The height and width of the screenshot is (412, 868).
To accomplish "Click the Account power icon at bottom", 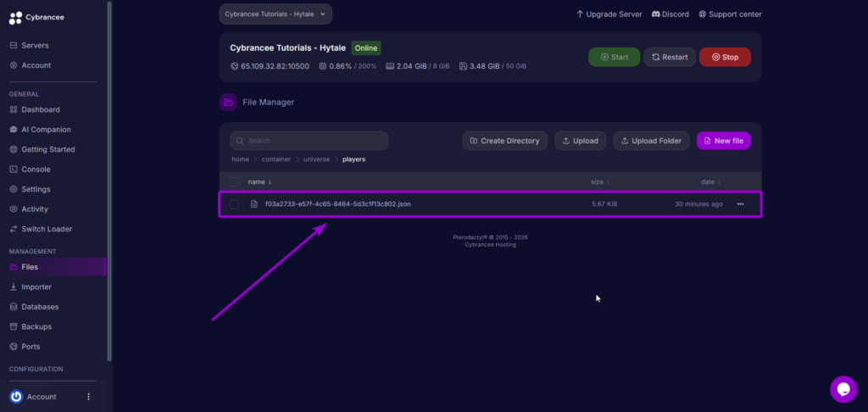I will (16, 397).
